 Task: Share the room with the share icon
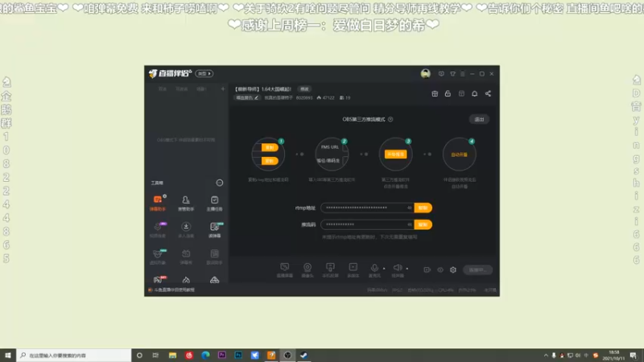click(488, 93)
